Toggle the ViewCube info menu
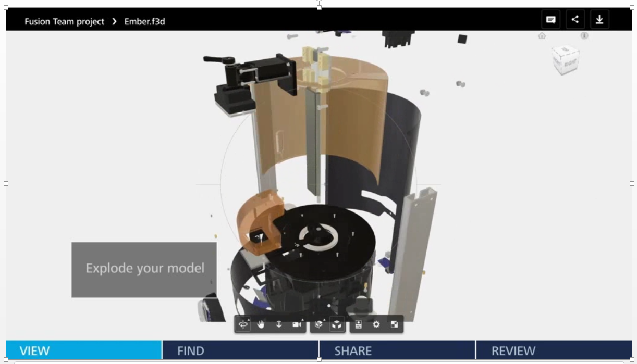The width and height of the screenshot is (637, 364). (x=584, y=36)
